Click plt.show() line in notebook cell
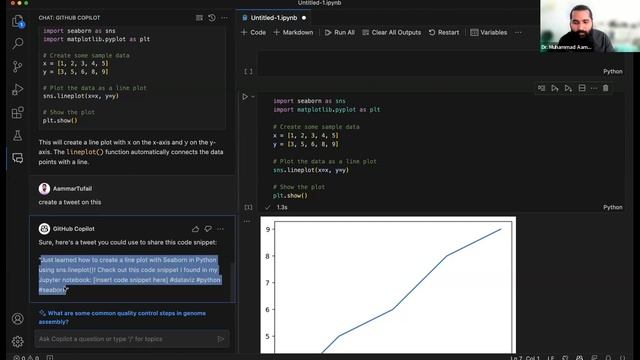The width and height of the screenshot is (640, 360). (290, 196)
